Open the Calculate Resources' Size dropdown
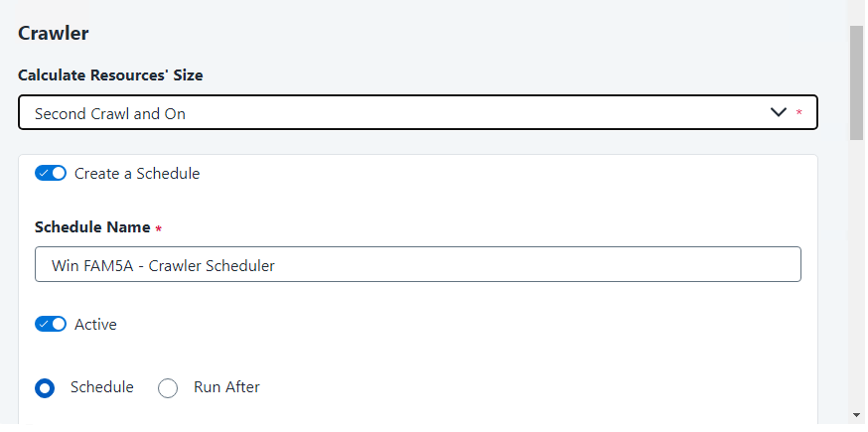Image resolution: width=868 pixels, height=432 pixels. pyautogui.click(x=417, y=113)
